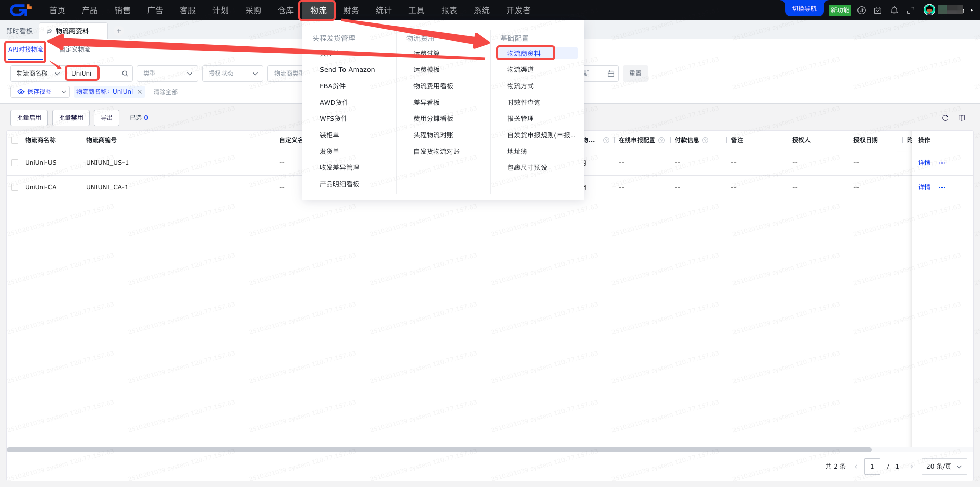
Task: Remove the 物流商名称: UniUni filter tag
Action: 140,92
